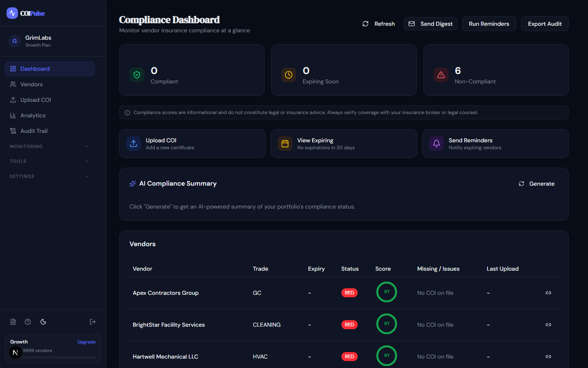Click the Compliant count card

click(192, 70)
